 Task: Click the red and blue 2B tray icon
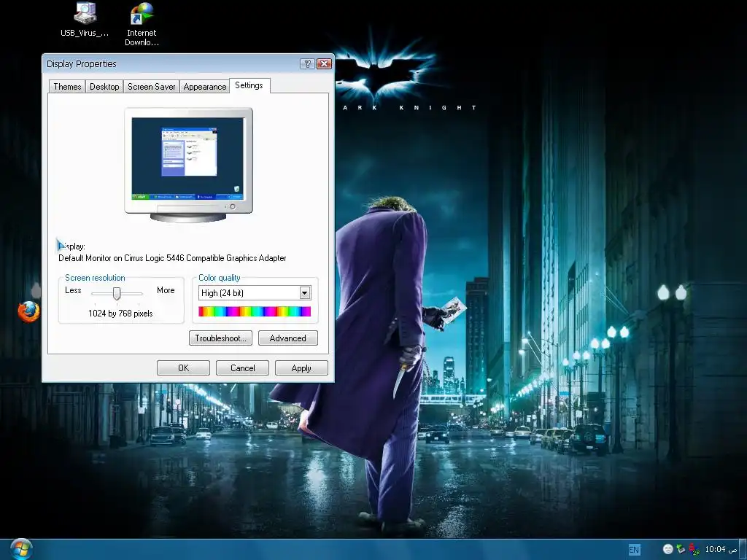(x=694, y=549)
